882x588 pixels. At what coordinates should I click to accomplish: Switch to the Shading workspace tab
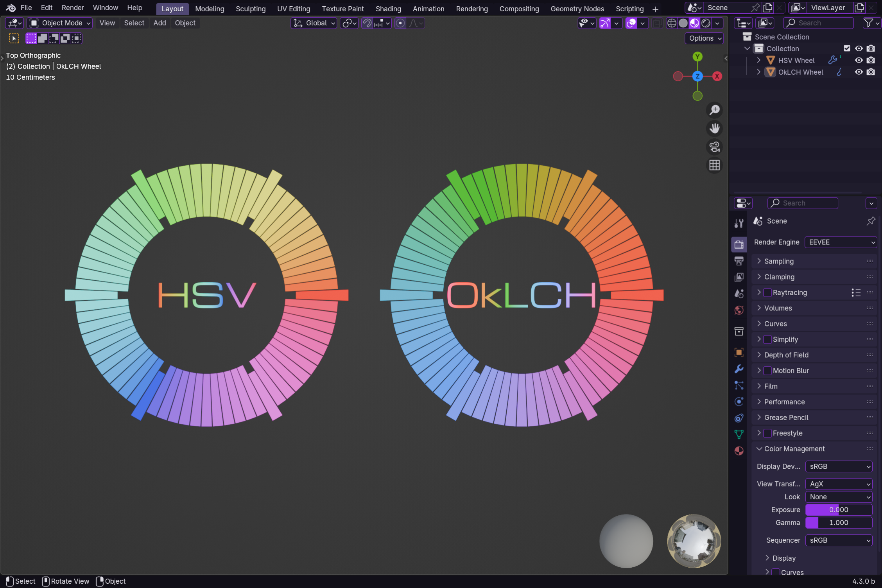click(388, 9)
